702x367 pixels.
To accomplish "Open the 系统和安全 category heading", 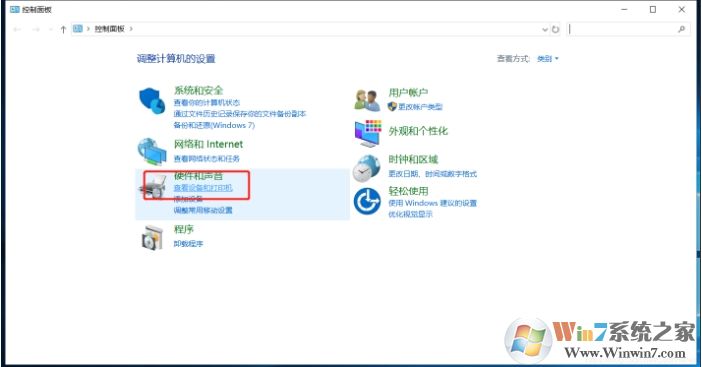I will (198, 91).
